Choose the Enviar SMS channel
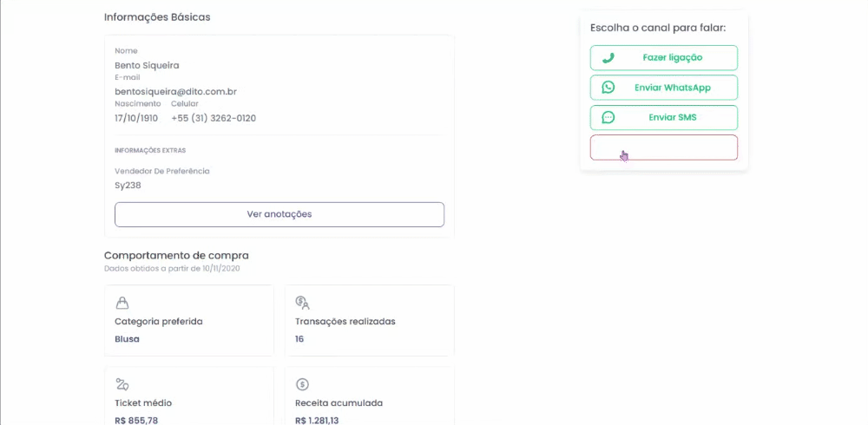 (x=664, y=117)
